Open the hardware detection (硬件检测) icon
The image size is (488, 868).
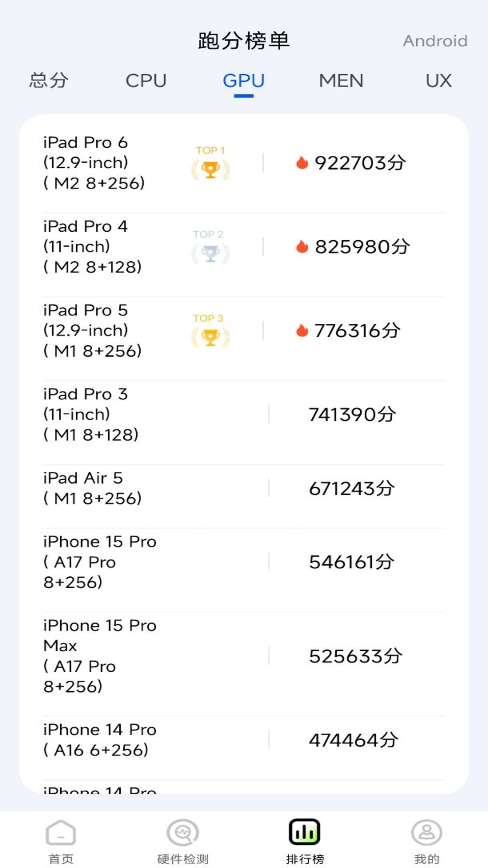(183, 833)
